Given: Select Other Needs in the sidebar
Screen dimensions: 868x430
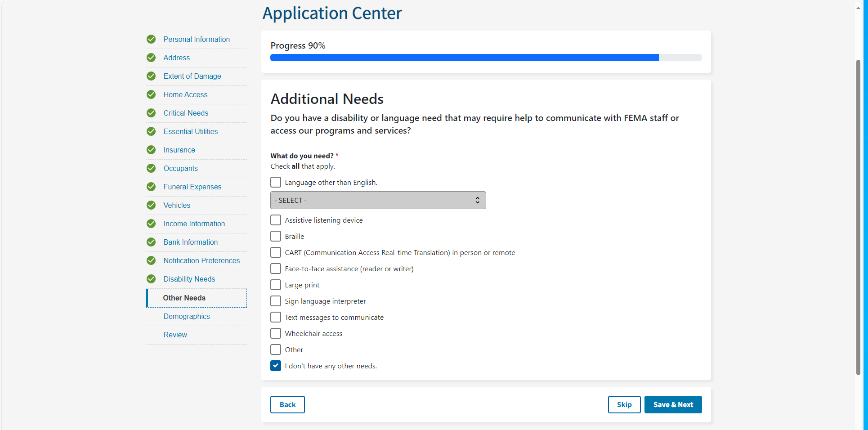Looking at the screenshot, I should coord(184,298).
